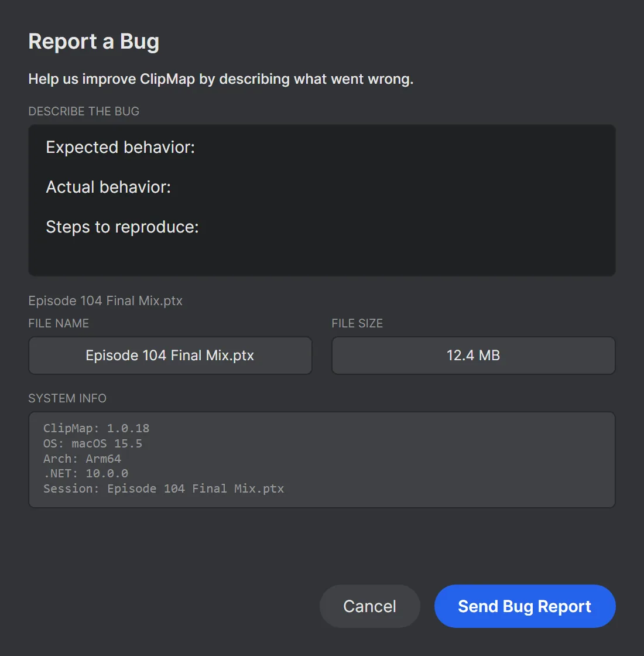Cancel the bug report dialog
Screen dimensions: 644x656
[x=369, y=606]
